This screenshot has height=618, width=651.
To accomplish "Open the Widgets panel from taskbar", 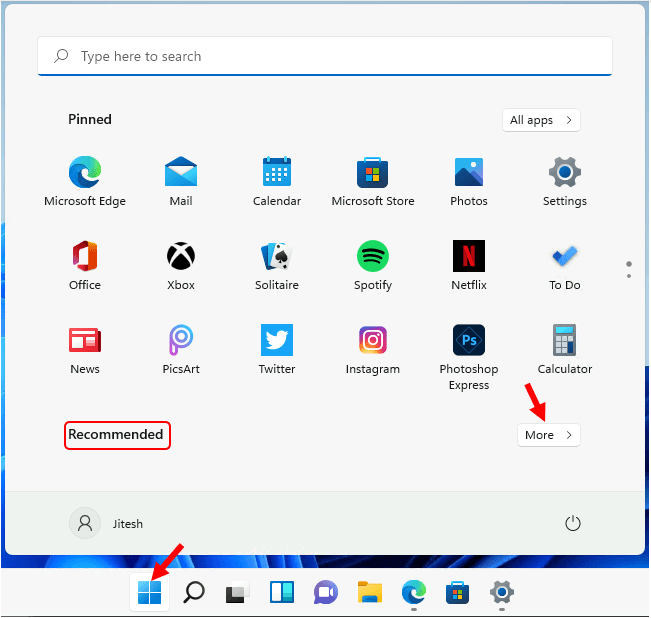I will click(x=281, y=592).
